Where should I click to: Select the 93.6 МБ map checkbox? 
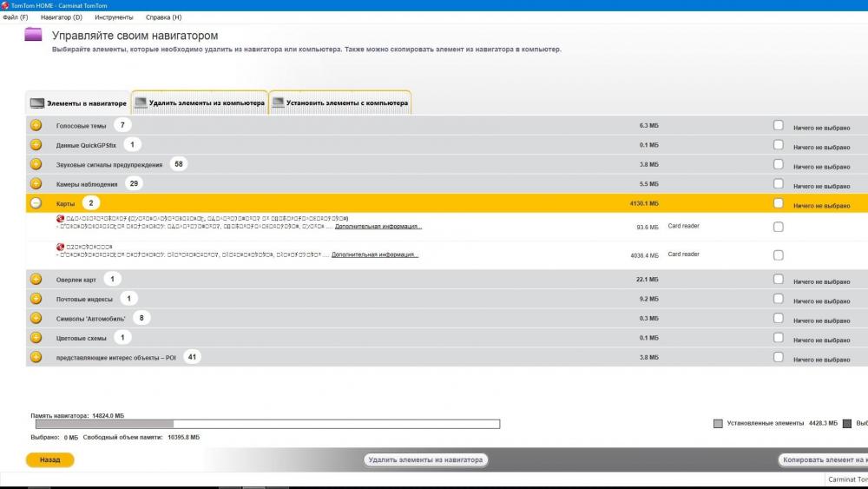(x=779, y=227)
